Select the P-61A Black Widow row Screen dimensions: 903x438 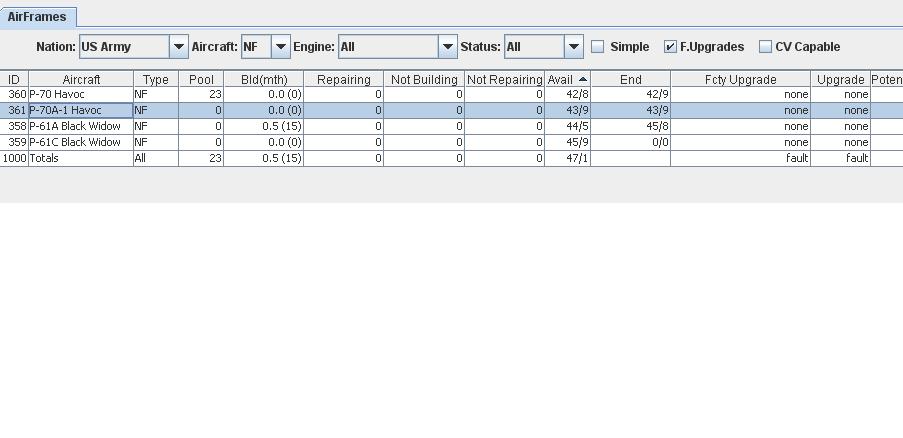click(x=452, y=126)
